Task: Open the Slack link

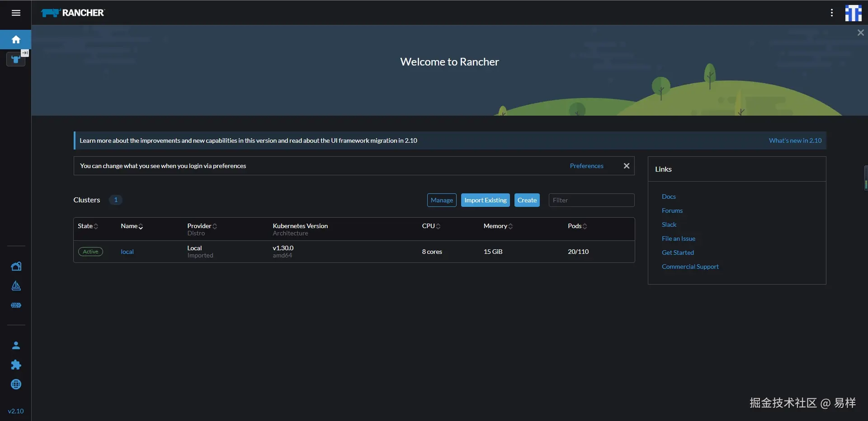Action: pyautogui.click(x=669, y=225)
